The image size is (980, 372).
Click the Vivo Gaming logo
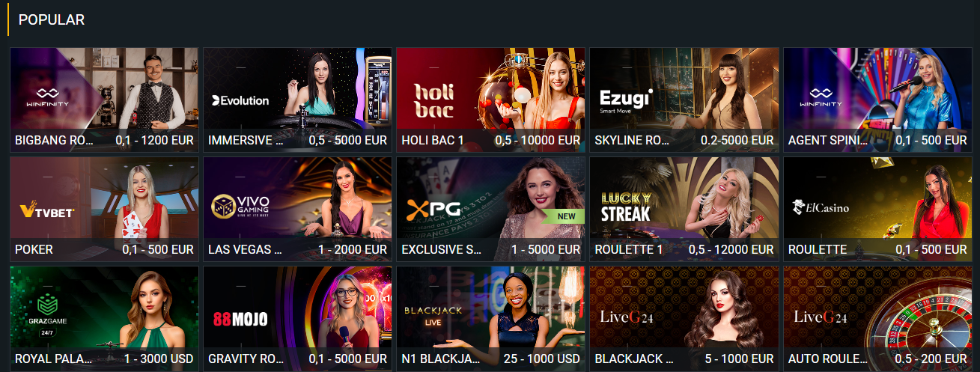click(240, 207)
